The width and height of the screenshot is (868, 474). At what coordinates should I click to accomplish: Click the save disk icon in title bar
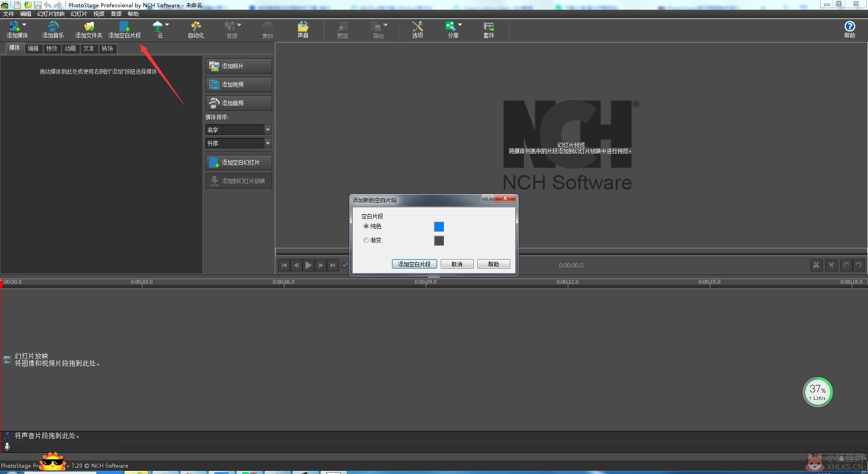tap(38, 5)
